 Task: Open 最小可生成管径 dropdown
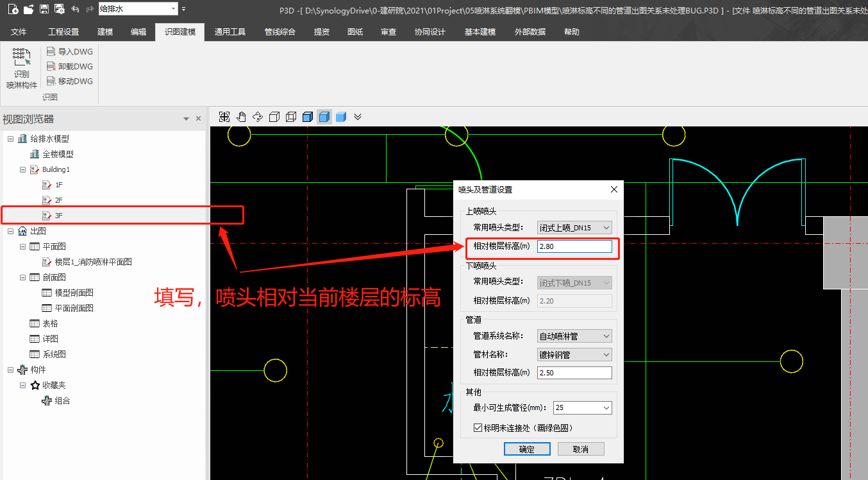[607, 407]
